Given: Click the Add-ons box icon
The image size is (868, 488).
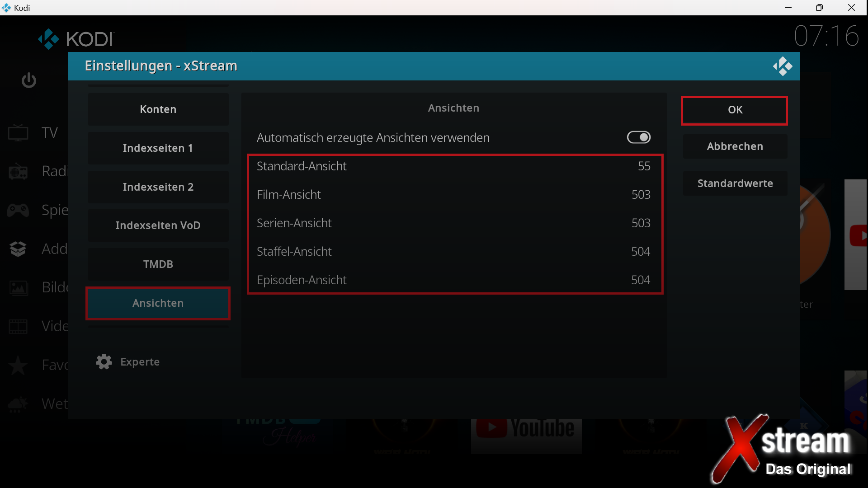Looking at the screenshot, I should point(18,249).
